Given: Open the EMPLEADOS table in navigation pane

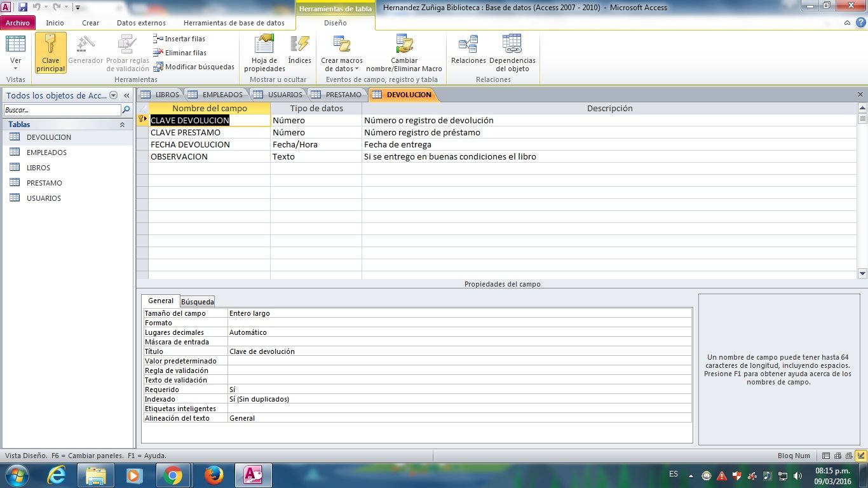Looking at the screenshot, I should (46, 152).
